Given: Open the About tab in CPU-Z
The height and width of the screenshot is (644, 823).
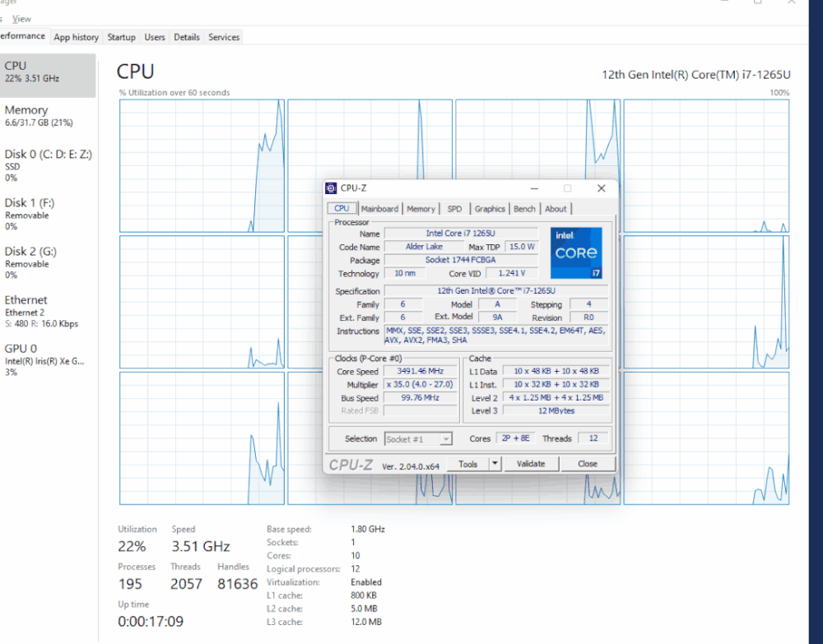Looking at the screenshot, I should 556,209.
